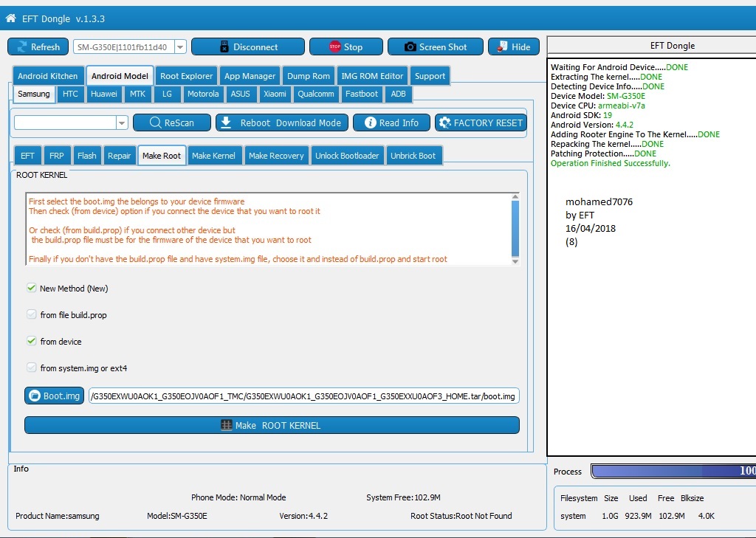The width and height of the screenshot is (756, 538).
Task: Click the magnifier ReScan button
Action: point(172,123)
